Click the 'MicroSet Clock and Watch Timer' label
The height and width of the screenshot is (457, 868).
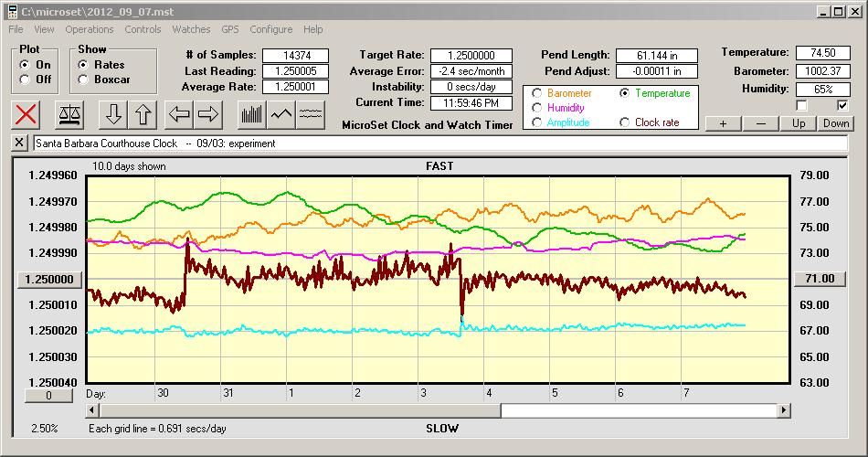click(x=428, y=125)
